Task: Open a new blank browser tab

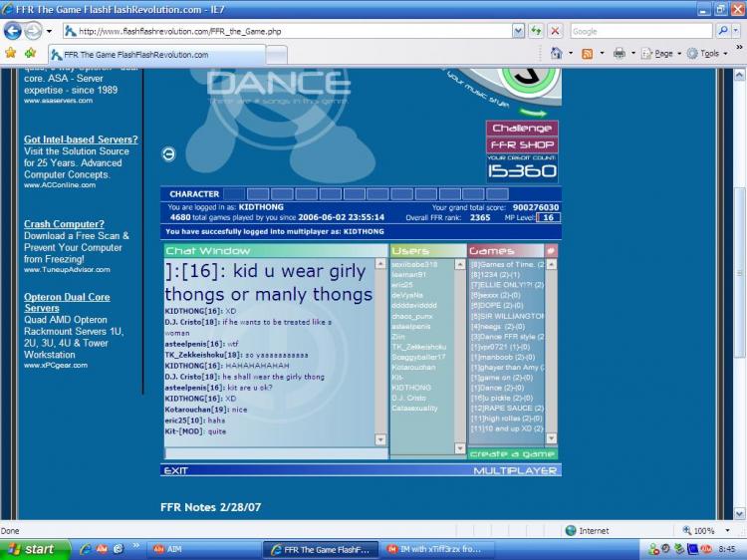Action: [276, 55]
